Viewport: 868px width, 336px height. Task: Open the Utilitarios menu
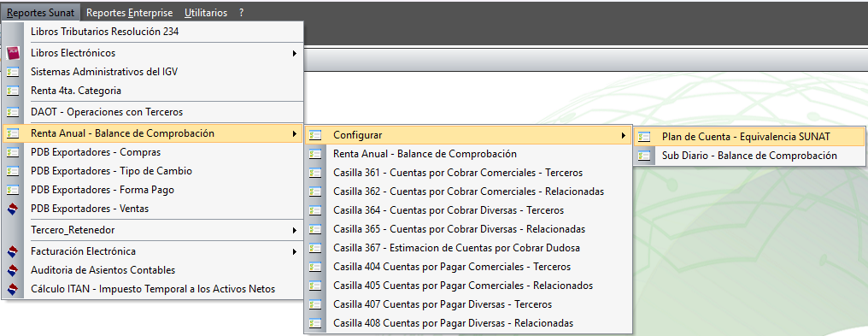pyautogui.click(x=206, y=12)
